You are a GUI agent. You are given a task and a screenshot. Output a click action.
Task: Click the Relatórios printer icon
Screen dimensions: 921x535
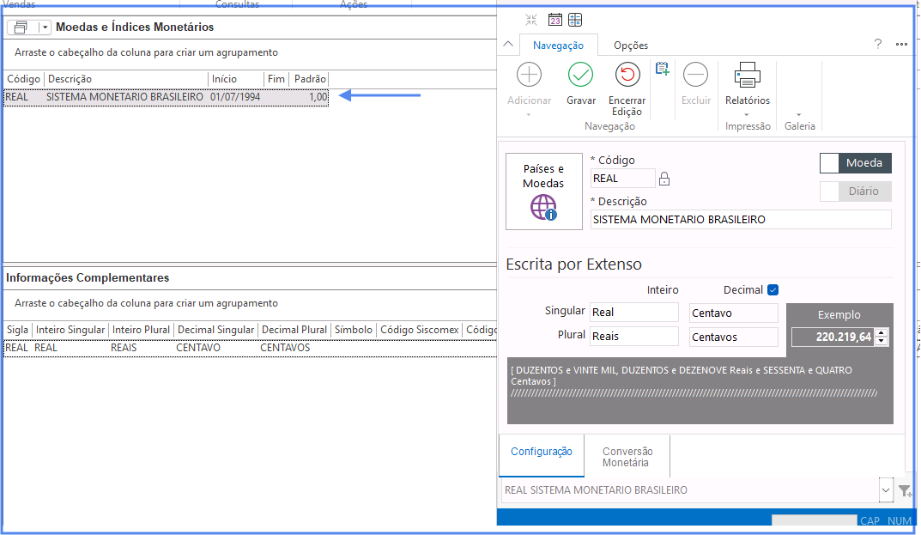(x=747, y=75)
